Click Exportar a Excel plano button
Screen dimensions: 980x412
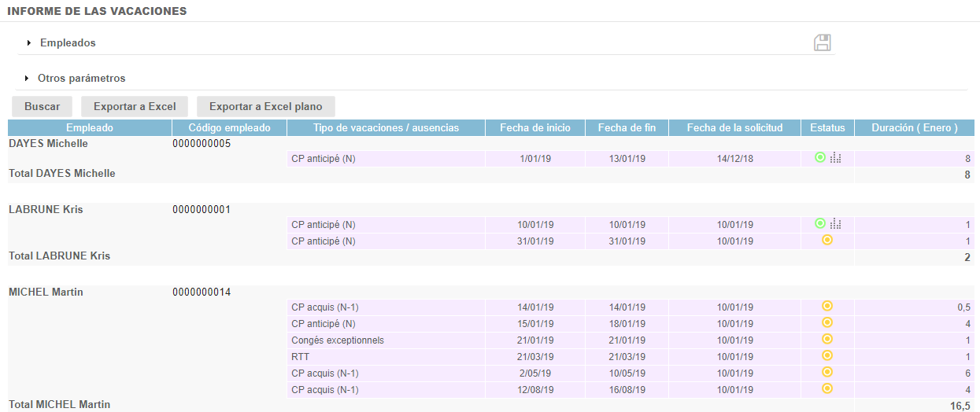click(265, 106)
